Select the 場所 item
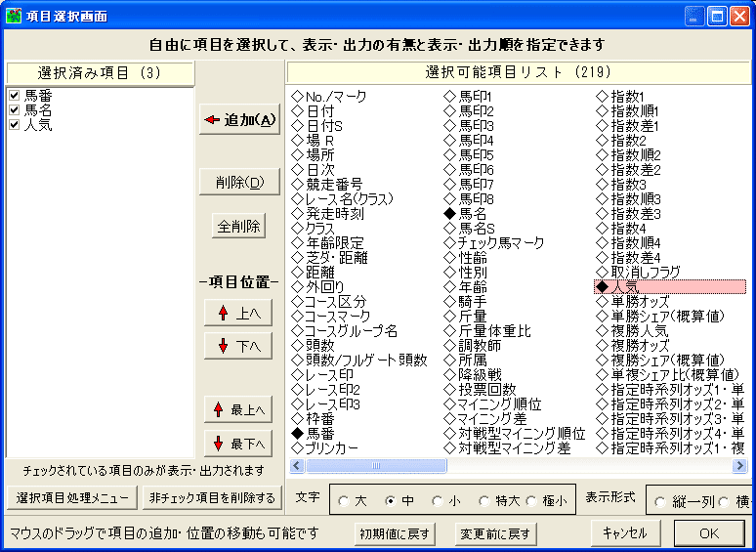This screenshot has width=756, height=552. 313,154
